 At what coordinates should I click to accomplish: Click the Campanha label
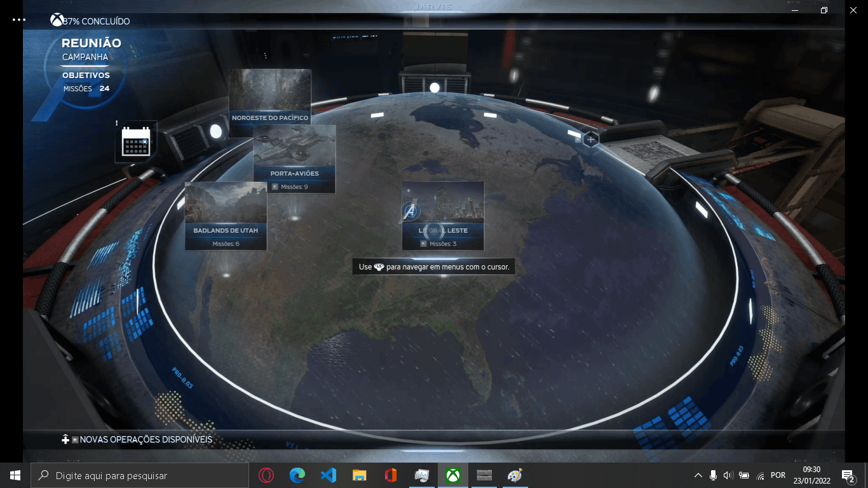click(x=85, y=57)
